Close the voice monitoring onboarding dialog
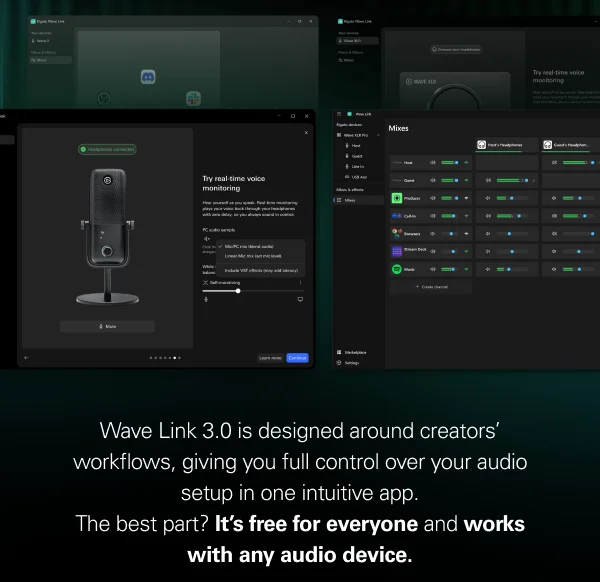Image resolution: width=600 pixels, height=582 pixels. (306, 133)
